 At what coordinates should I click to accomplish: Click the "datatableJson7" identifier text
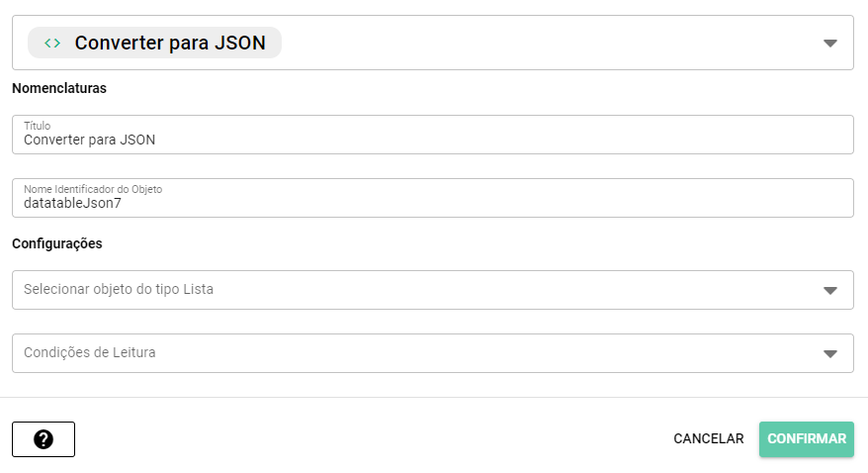pyautogui.click(x=72, y=203)
